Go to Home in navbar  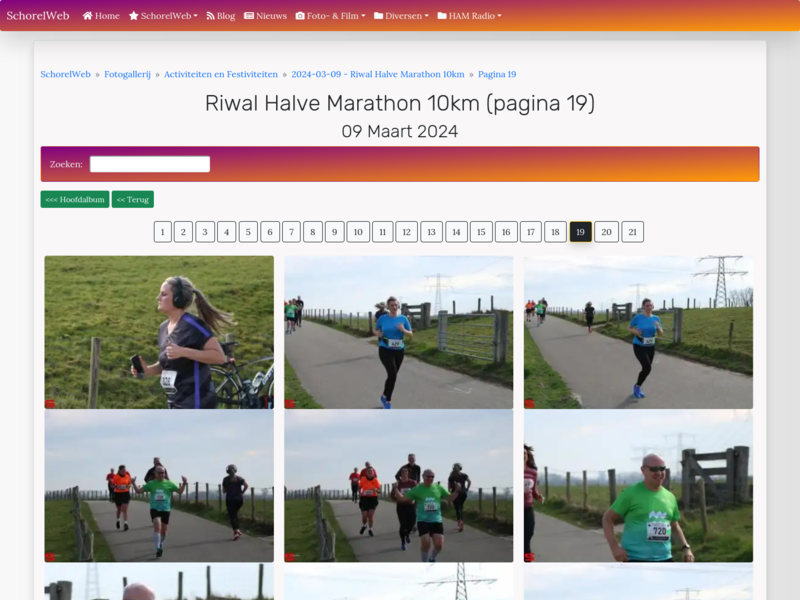(x=101, y=16)
